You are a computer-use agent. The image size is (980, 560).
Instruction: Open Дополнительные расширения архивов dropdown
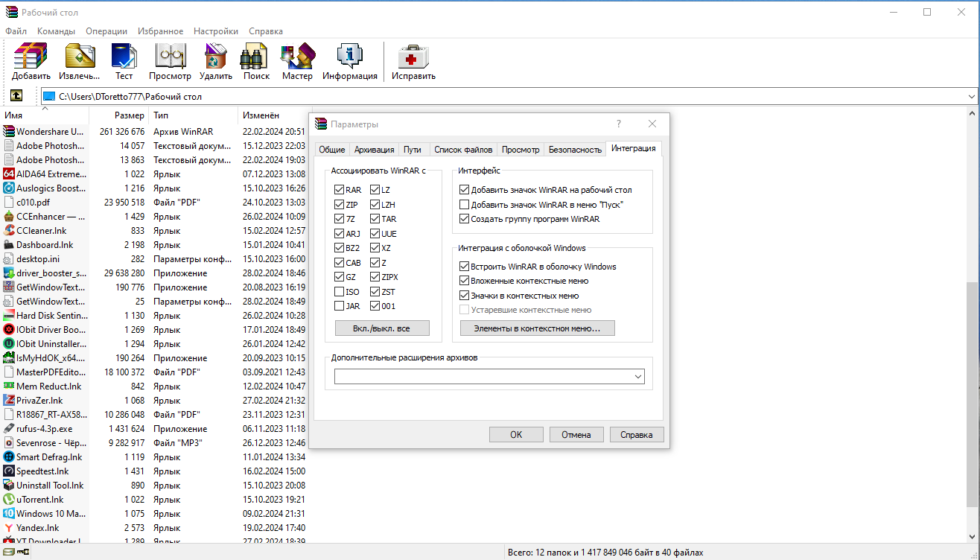click(x=638, y=378)
